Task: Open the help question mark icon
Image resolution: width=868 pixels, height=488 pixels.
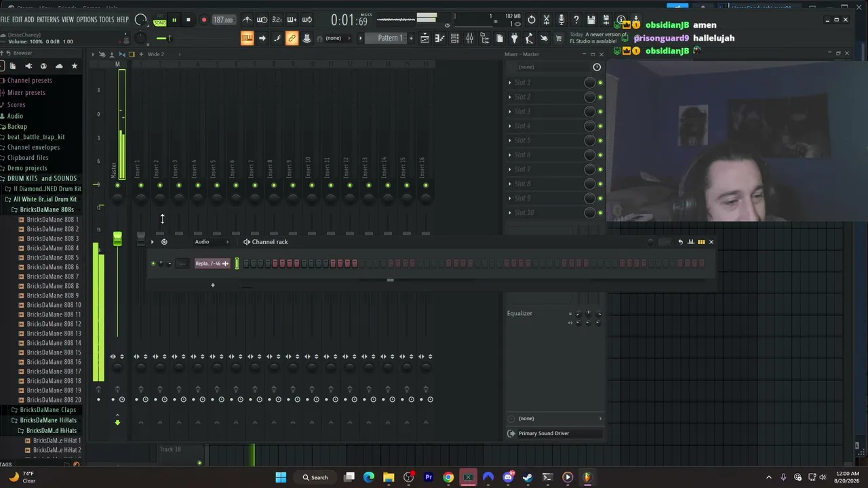Action: click(576, 20)
